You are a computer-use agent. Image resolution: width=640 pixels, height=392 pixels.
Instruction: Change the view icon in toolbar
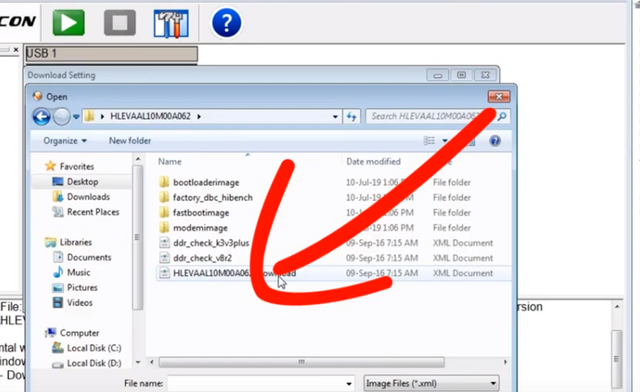429,141
